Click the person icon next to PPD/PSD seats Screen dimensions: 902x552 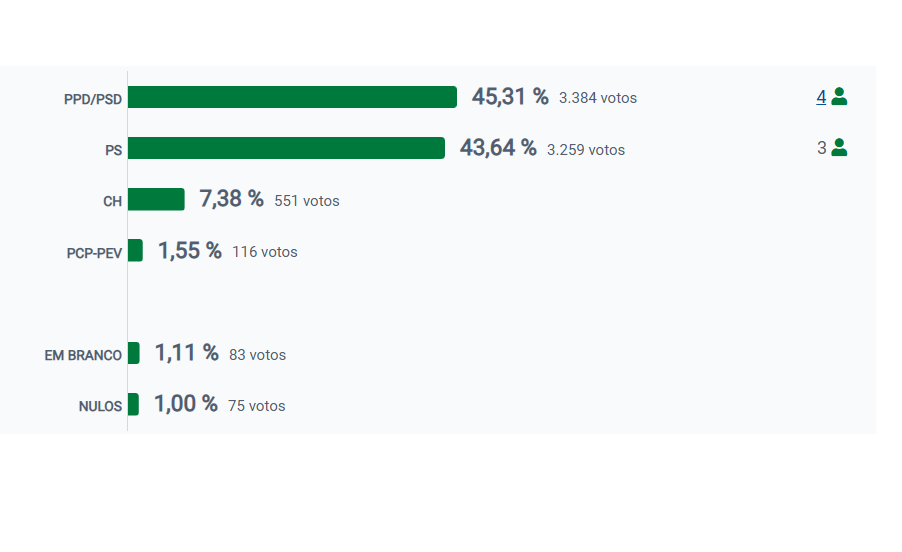pos(839,97)
